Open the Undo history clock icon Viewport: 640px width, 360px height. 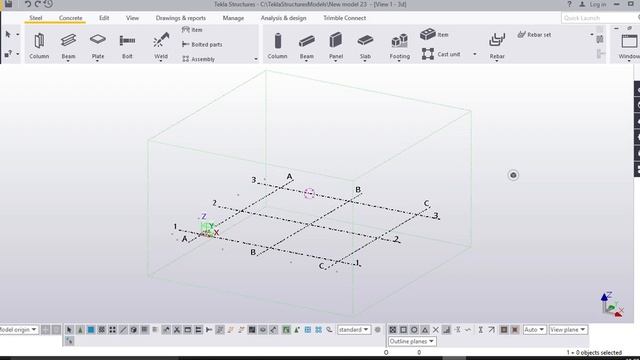pos(48,4)
